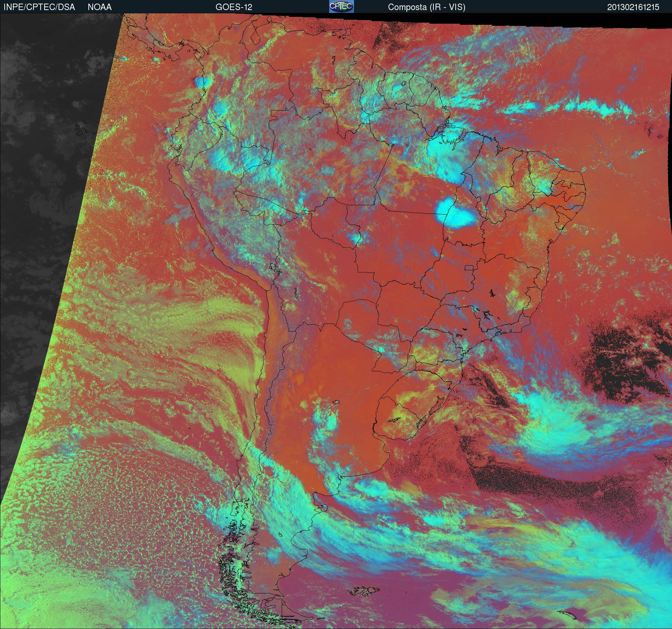
Task: Click the 201302161215 timestamp
Action: pos(633,7)
